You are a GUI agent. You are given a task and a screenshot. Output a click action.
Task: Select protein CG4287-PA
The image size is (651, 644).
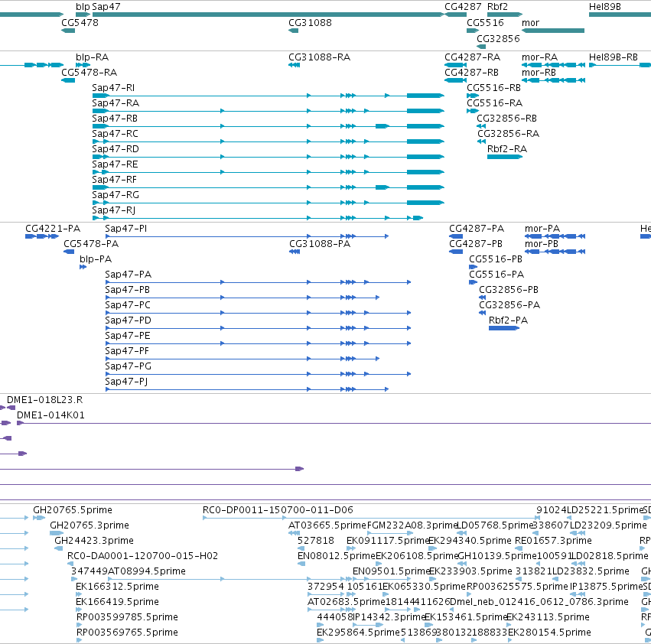[456, 236]
